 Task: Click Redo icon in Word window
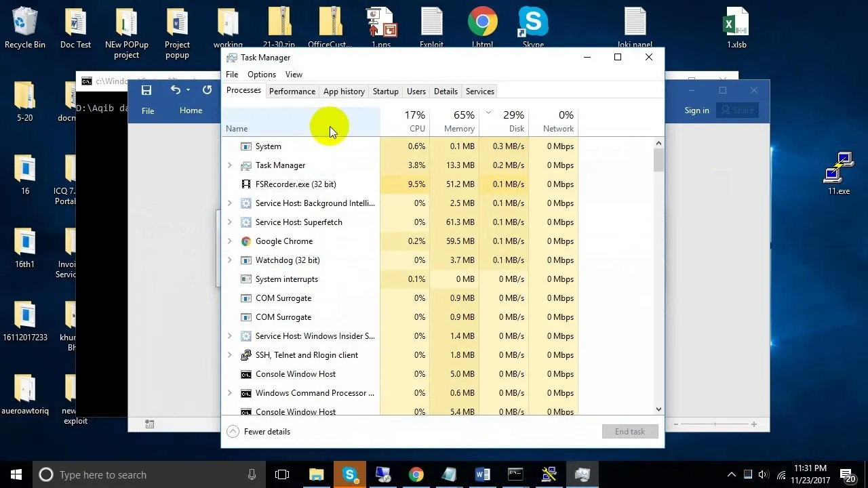[207, 90]
